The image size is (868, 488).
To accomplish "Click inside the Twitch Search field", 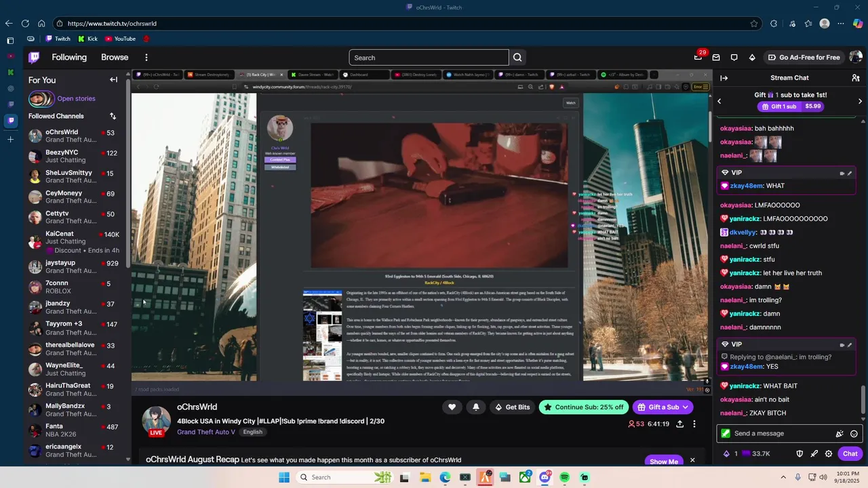I will pos(429,58).
